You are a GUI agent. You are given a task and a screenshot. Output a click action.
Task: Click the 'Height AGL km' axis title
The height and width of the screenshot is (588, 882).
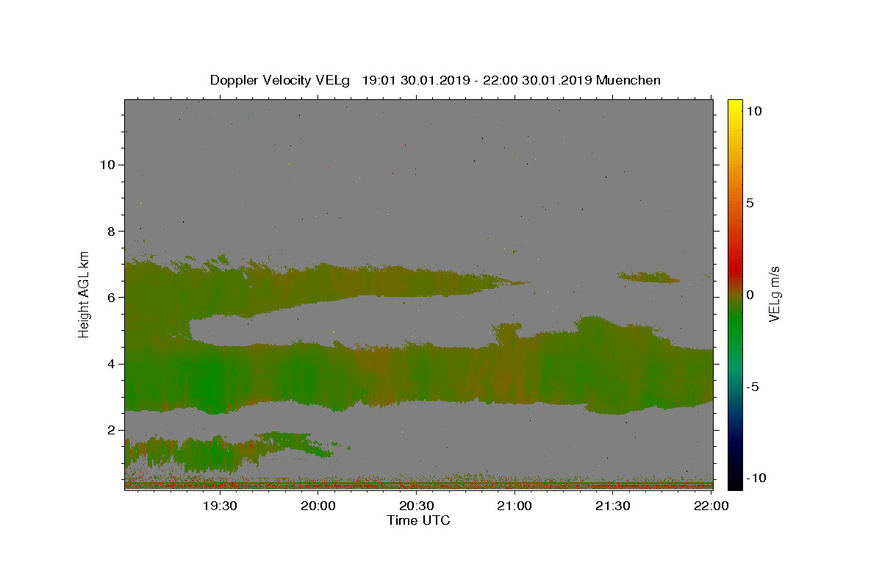(85, 294)
